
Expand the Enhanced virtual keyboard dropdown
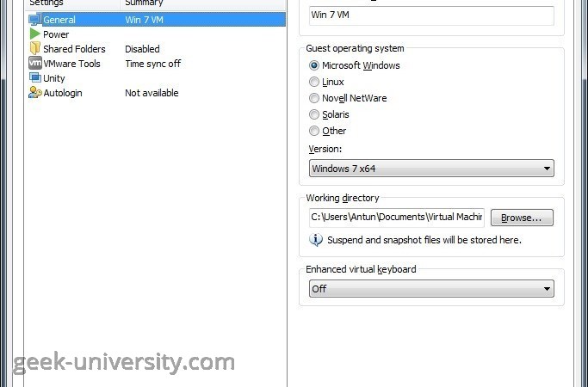pyautogui.click(x=431, y=289)
